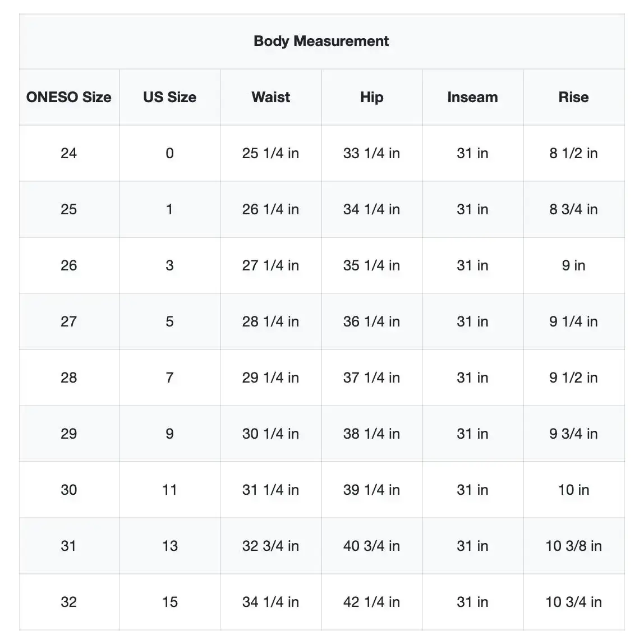Click the Body Measurement table title
This screenshot has height=644, width=644.
tap(321, 41)
